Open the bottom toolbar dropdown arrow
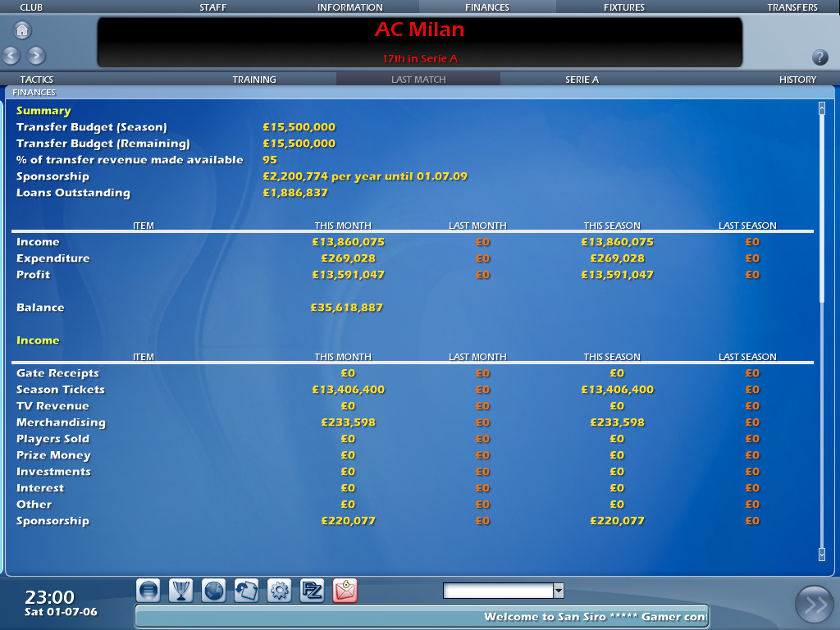Screen dimensions: 840x630 pos(558,591)
